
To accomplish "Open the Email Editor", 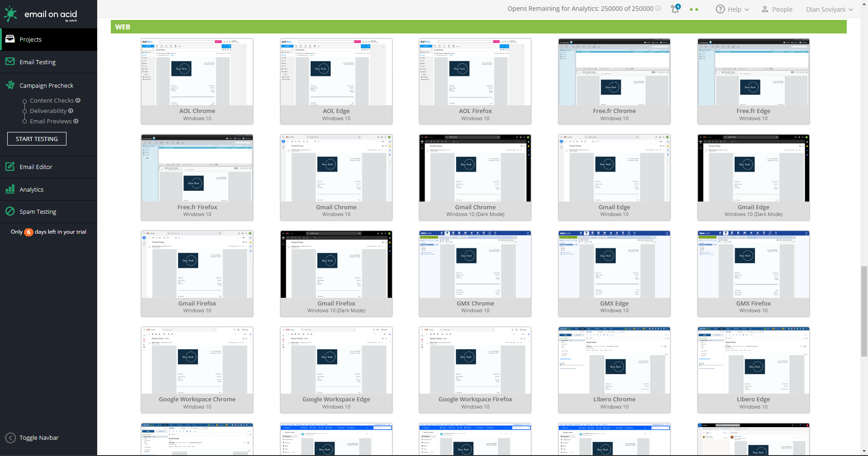I will [x=35, y=167].
